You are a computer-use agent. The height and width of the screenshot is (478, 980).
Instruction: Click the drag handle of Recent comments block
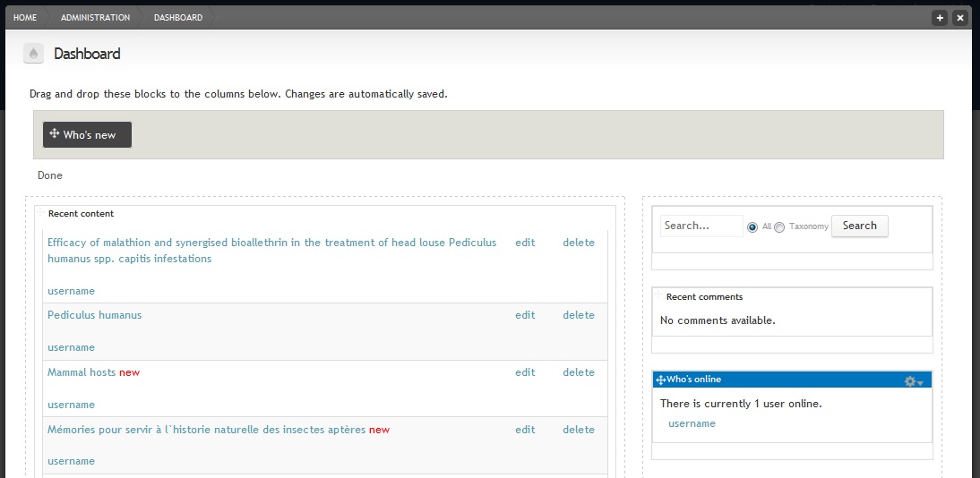[658, 294]
